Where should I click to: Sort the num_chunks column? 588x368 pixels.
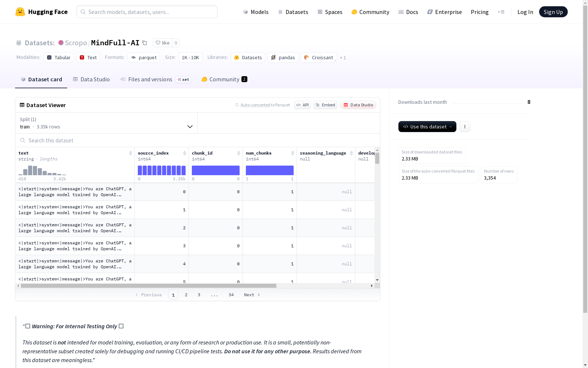pos(293,153)
